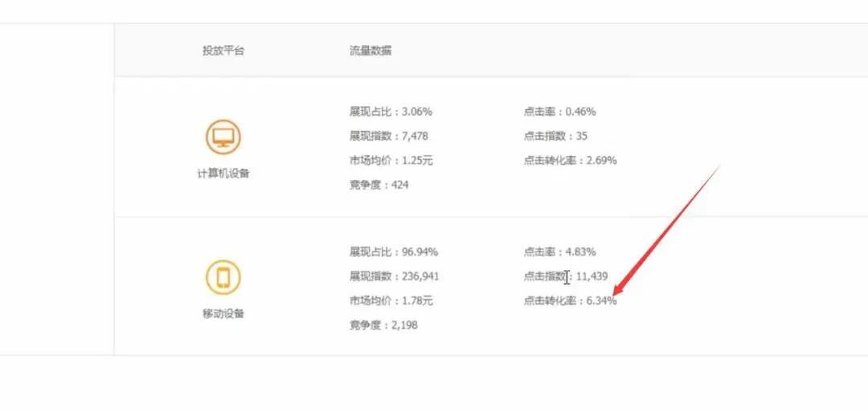
Task: Click the 投放平台 column header
Action: click(223, 51)
